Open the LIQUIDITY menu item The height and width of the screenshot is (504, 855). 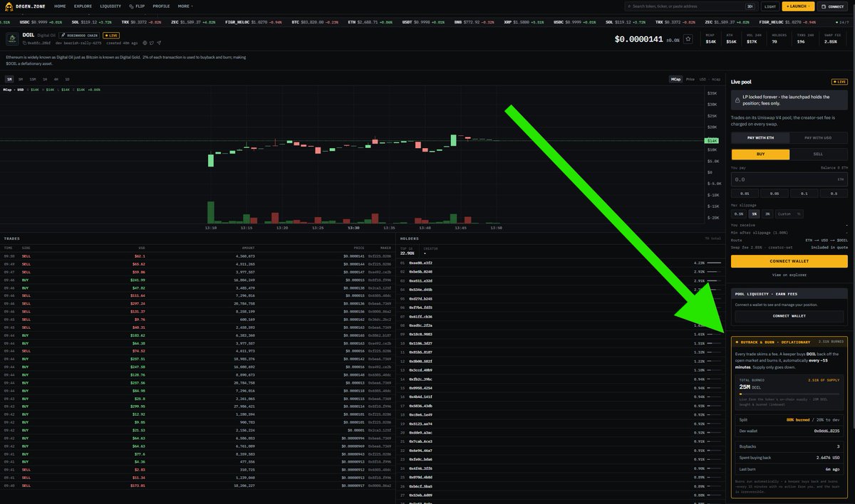[x=110, y=6]
